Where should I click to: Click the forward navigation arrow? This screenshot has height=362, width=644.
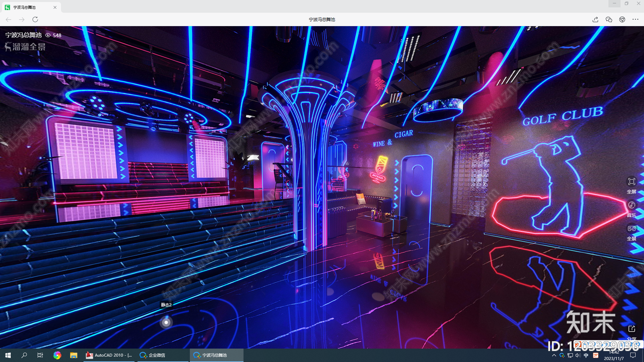22,19
